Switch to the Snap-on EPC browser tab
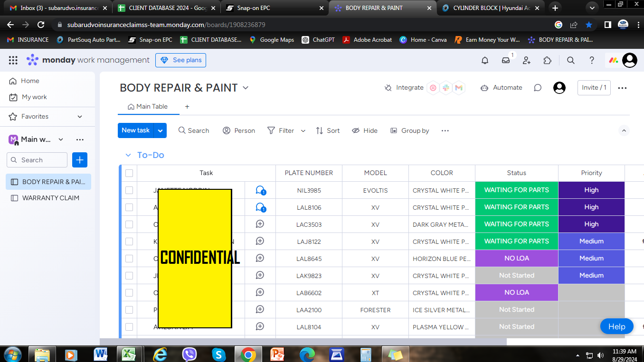The height and width of the screenshot is (362, 644). tap(275, 8)
